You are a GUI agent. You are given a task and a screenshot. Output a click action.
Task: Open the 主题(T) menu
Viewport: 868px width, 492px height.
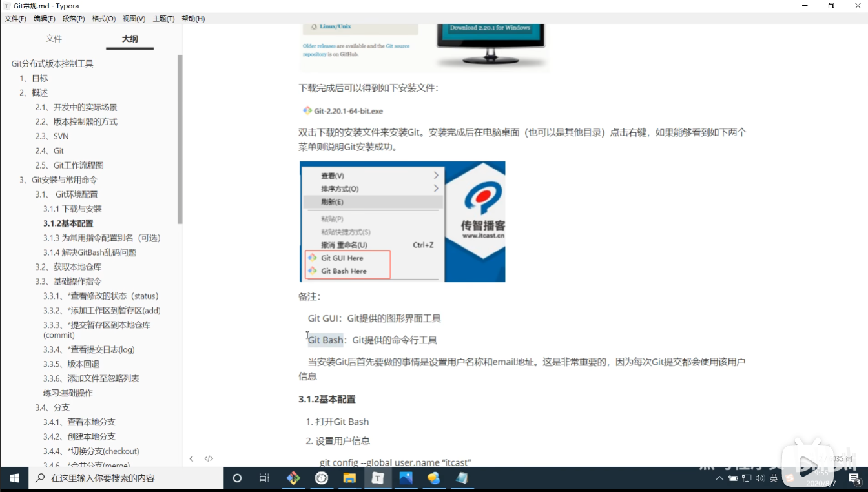click(x=163, y=19)
